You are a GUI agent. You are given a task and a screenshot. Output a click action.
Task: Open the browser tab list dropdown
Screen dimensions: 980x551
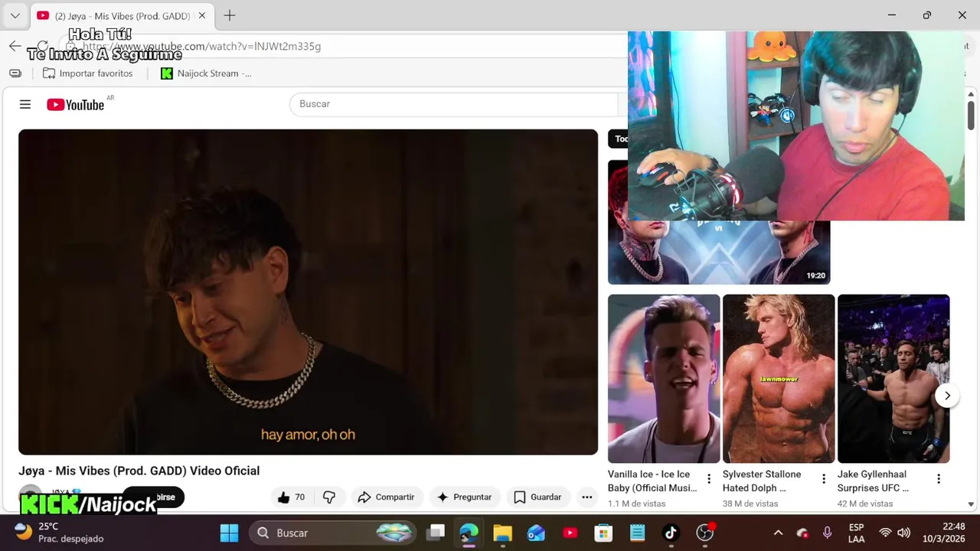point(15,15)
